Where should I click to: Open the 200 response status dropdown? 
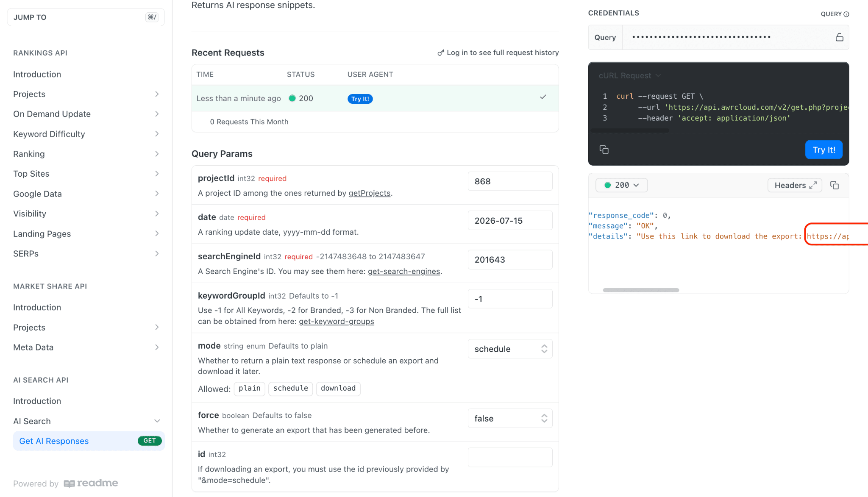pos(621,185)
